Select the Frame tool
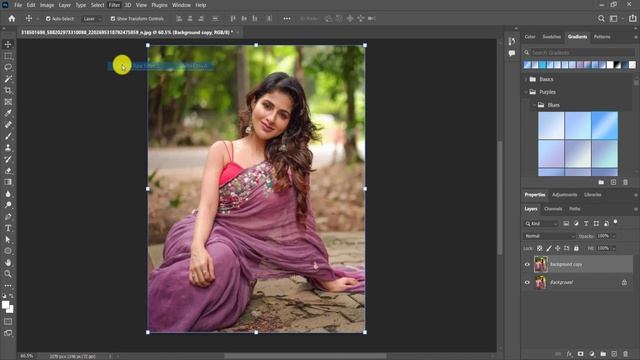 coord(8,102)
